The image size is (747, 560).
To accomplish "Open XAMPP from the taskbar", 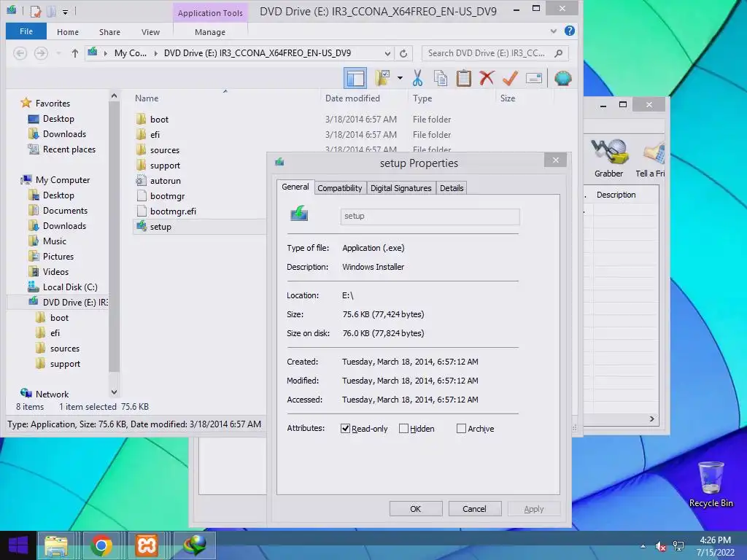I will (x=146, y=545).
